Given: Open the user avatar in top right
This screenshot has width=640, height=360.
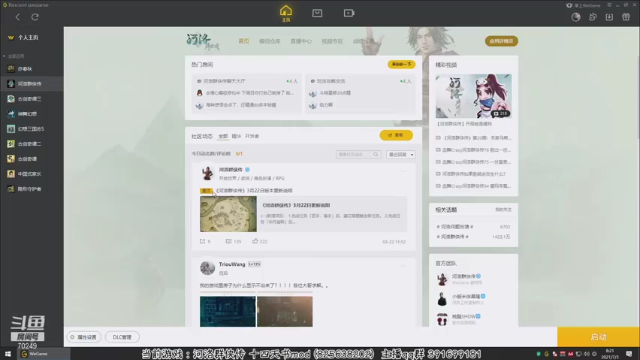Looking at the screenshot, I should coord(576,17).
